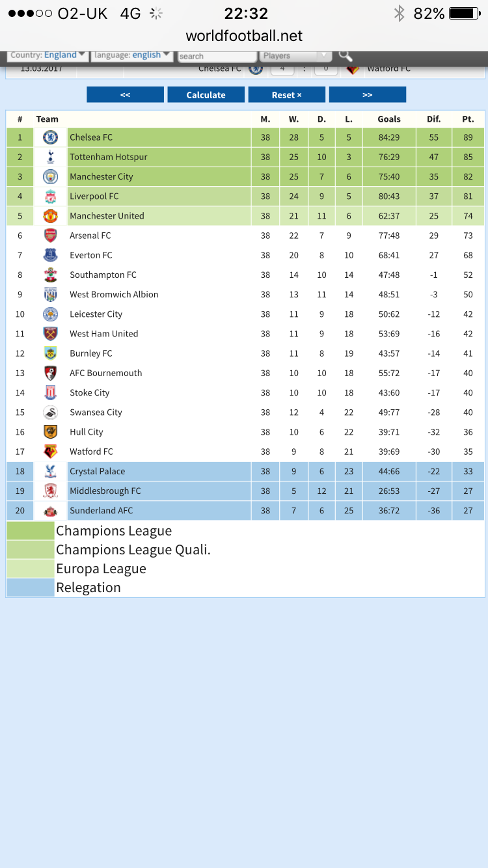The image size is (488, 868).
Task: Click the Arsenal FC crest icon
Action: (50, 236)
